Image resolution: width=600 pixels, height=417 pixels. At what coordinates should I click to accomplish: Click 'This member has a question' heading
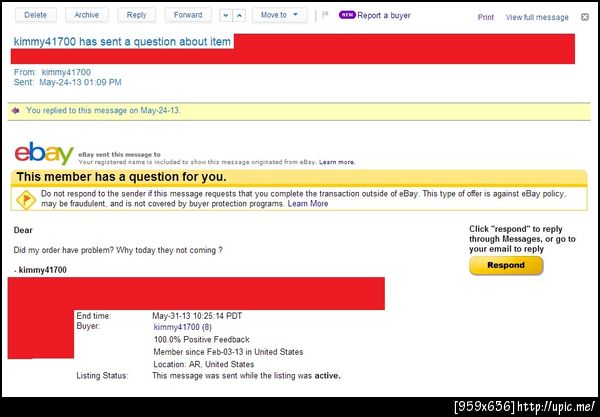click(121, 177)
